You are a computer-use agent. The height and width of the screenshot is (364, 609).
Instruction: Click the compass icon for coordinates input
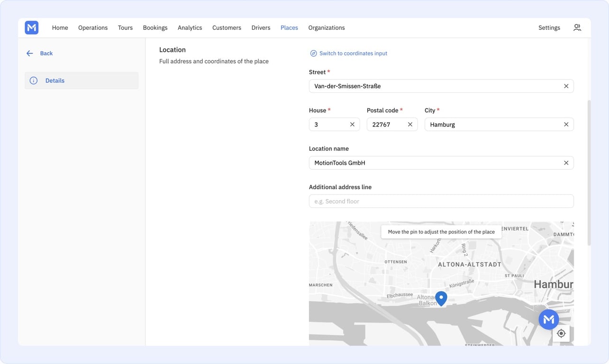313,54
